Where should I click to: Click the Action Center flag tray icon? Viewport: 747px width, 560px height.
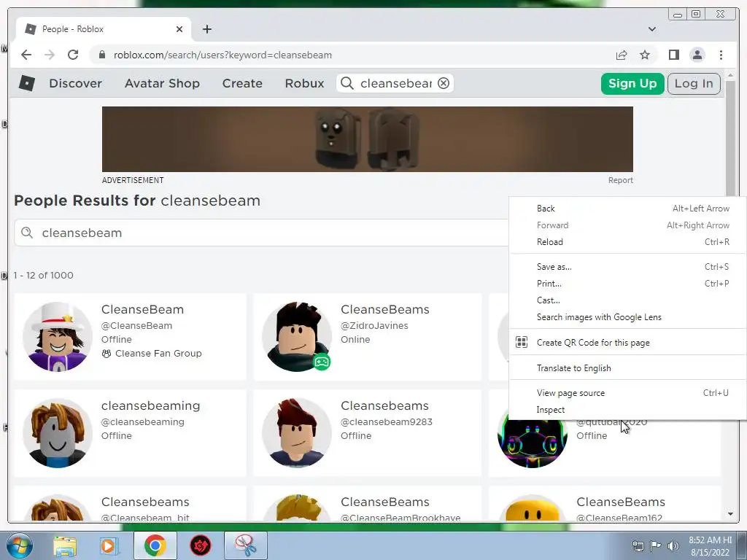(x=656, y=545)
